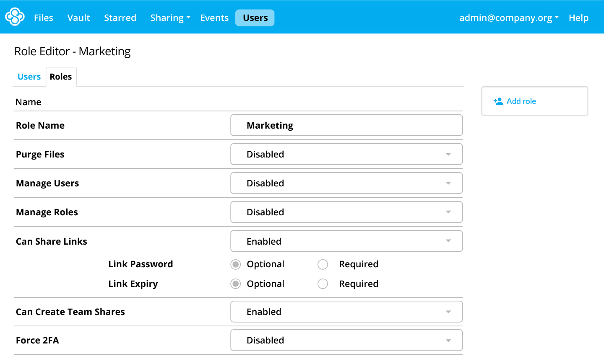Click the 'Force 2FA' label

(x=37, y=340)
